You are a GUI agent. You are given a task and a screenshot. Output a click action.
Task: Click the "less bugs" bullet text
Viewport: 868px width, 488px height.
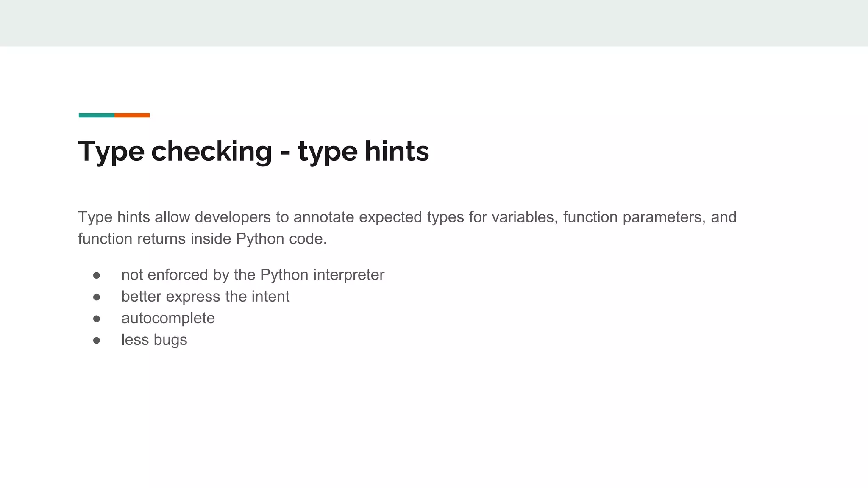click(154, 340)
